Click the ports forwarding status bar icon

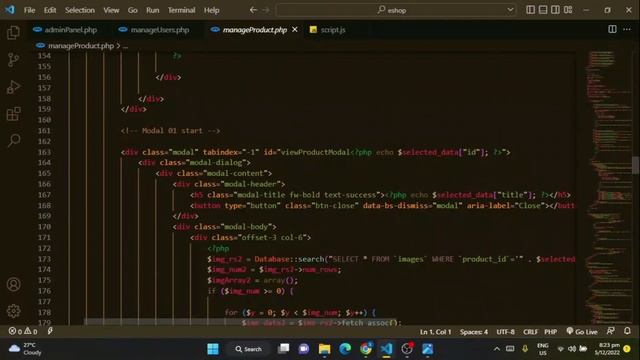click(x=50, y=331)
